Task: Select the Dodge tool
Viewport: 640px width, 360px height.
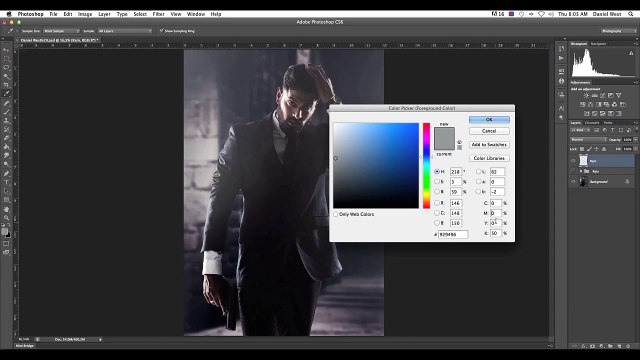Action: (x=6, y=164)
